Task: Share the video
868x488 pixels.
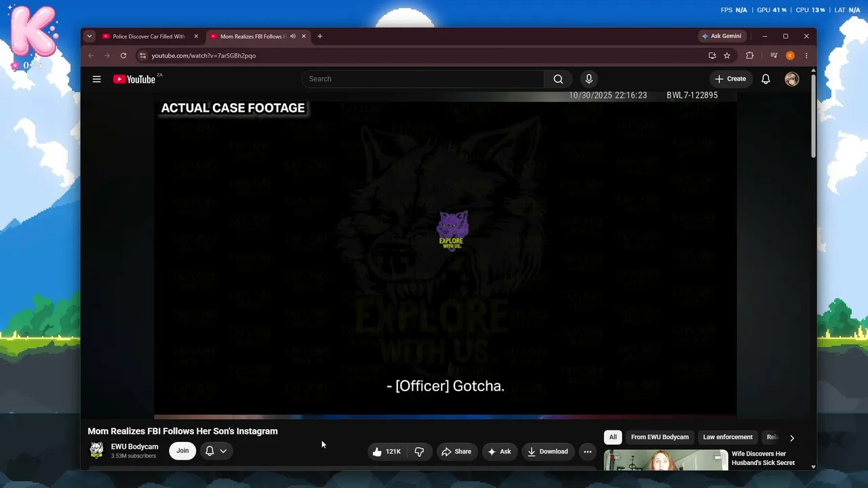Action: [456, 451]
